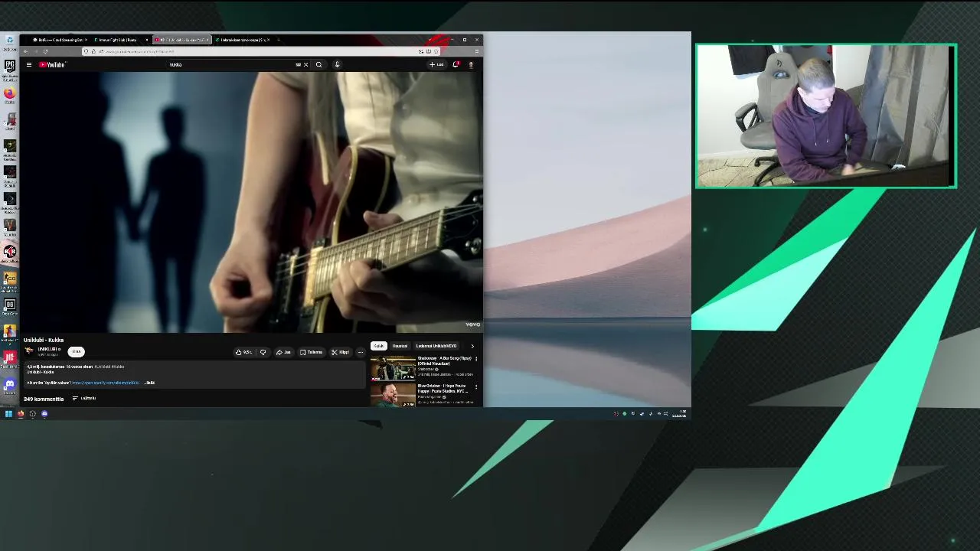Open Blue October I Hope You're Happy thumbnail
Viewport: 980px width, 551px height.
393,395
